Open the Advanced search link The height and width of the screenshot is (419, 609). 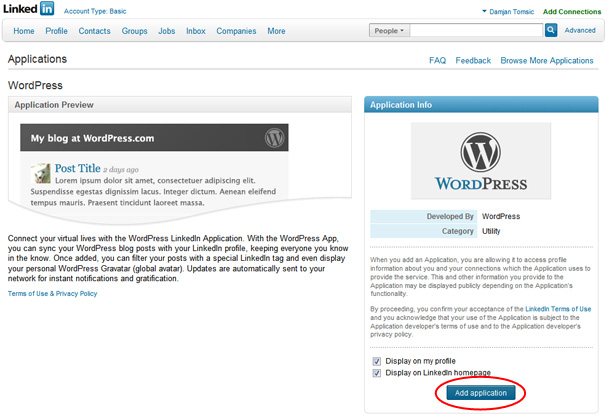click(x=580, y=31)
